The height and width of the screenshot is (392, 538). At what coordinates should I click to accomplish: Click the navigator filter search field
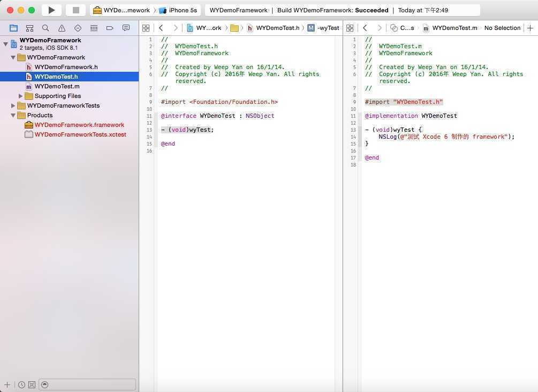(87, 385)
